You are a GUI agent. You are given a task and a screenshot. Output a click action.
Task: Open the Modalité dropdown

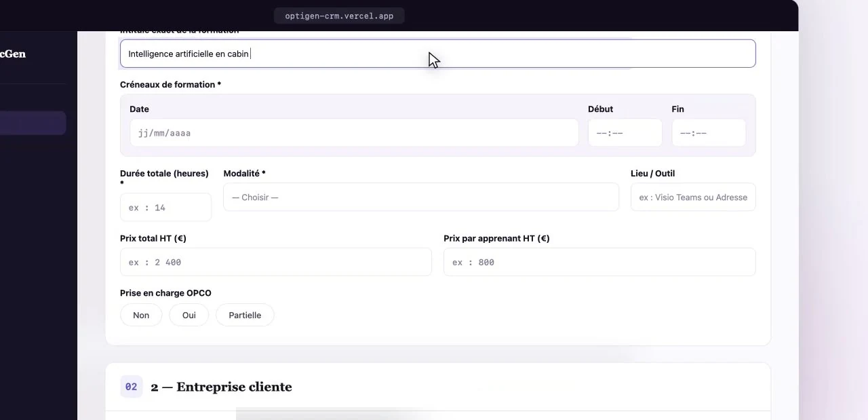(x=421, y=197)
